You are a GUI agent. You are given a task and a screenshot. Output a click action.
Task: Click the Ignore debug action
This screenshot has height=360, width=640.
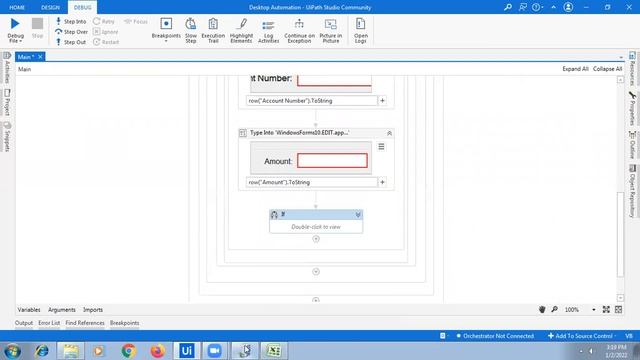(x=106, y=32)
